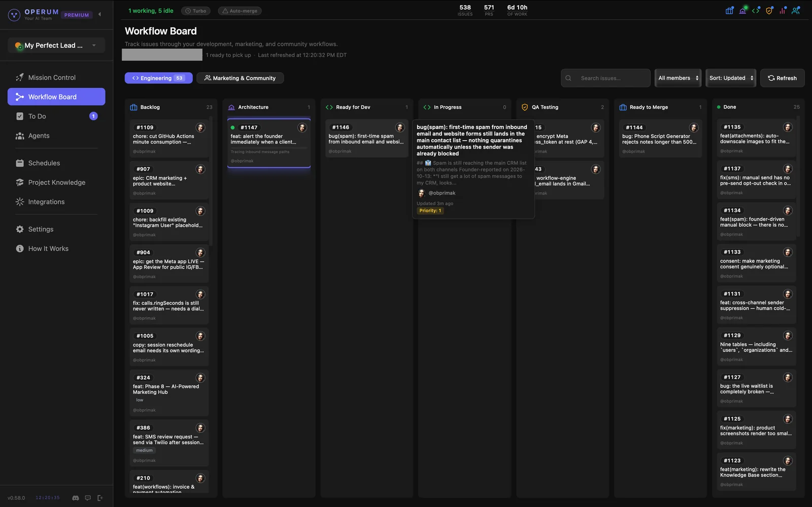Switch to the Engineering tab
This screenshot has width=812, height=507.
tap(158, 78)
